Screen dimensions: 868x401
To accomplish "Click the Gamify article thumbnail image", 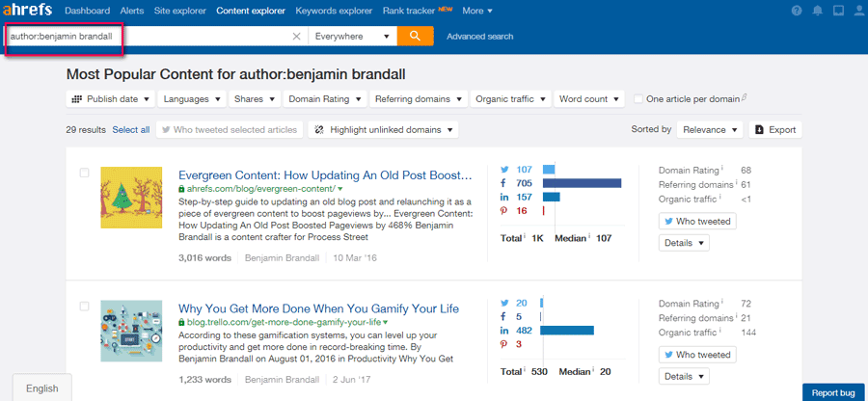I will [131, 331].
